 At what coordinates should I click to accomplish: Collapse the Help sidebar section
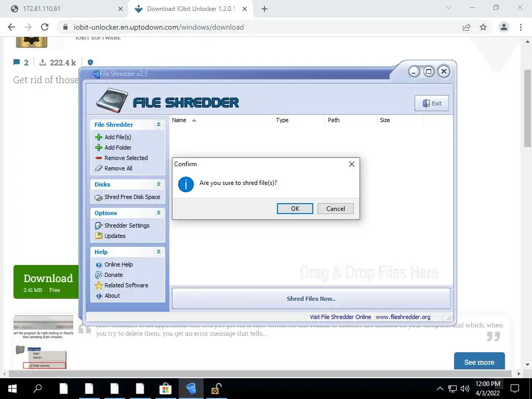tap(158, 252)
